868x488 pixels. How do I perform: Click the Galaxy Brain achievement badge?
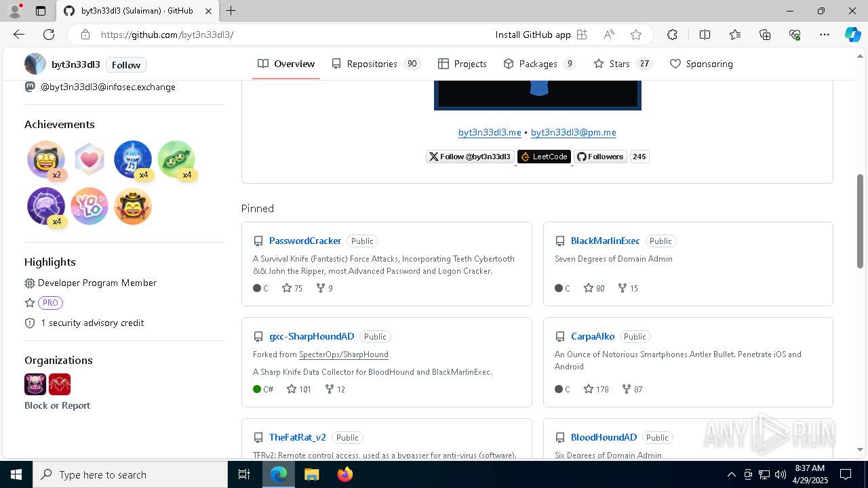pos(46,206)
